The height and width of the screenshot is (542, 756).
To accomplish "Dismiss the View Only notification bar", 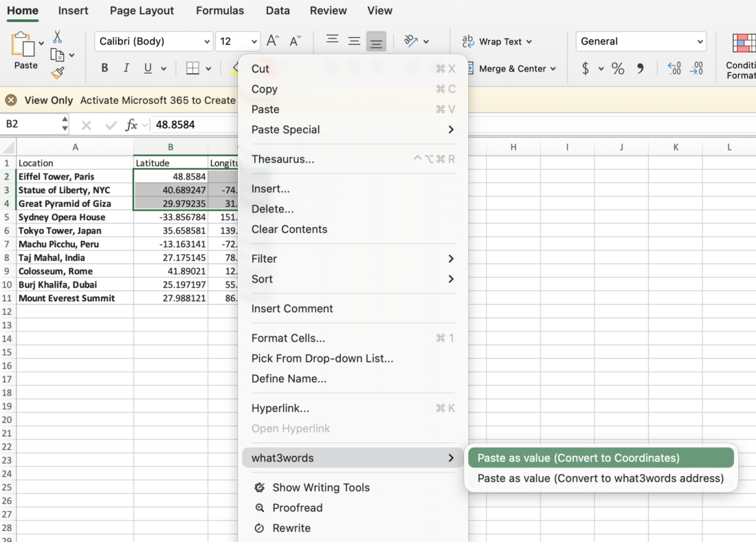I will click(11, 100).
